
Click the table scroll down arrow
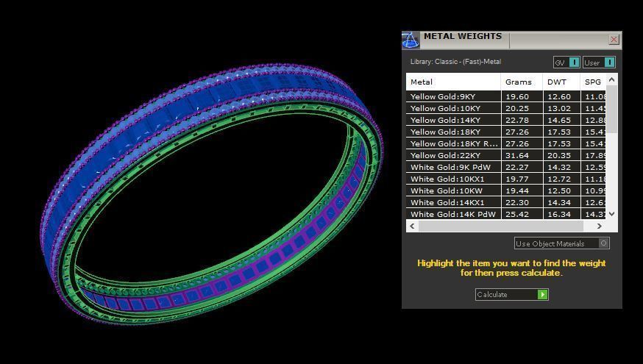(611, 214)
